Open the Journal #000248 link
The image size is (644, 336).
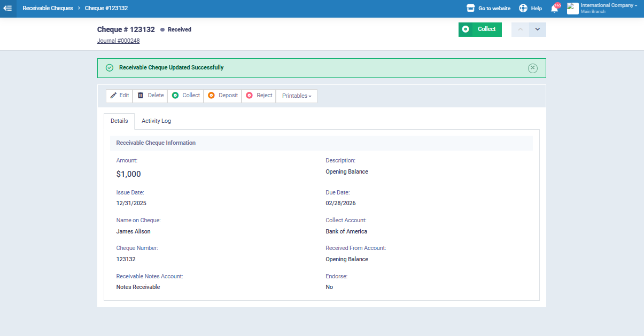118,41
